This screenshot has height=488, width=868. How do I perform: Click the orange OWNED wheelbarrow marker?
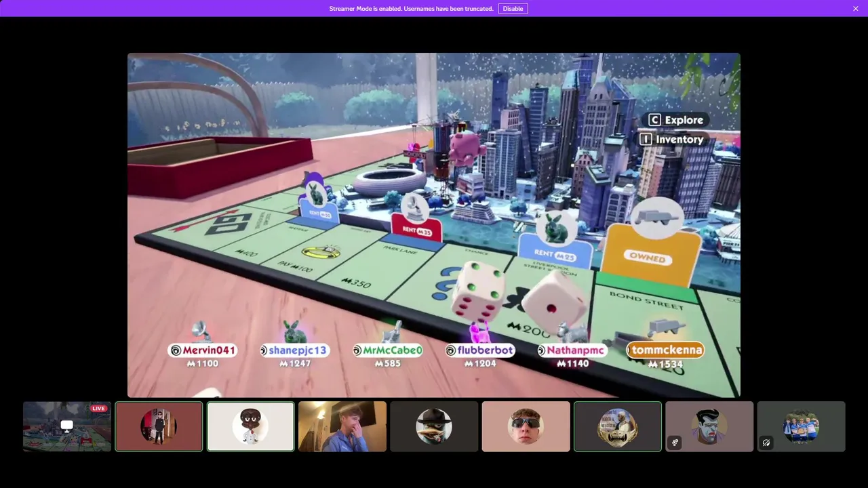click(652, 243)
